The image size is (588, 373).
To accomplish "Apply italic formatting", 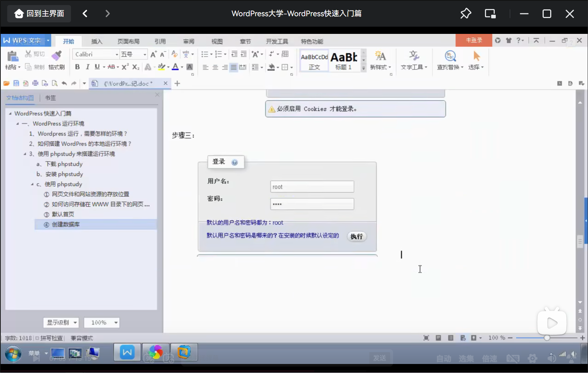I will (x=87, y=67).
